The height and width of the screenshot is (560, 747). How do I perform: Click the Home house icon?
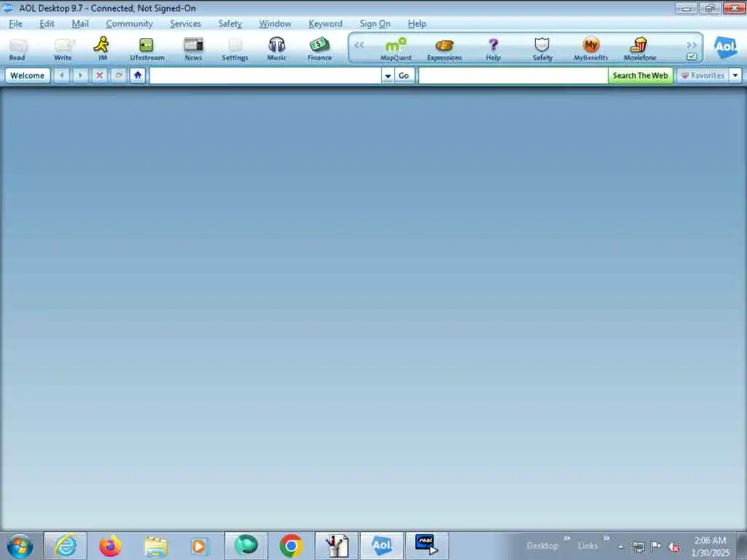[138, 75]
